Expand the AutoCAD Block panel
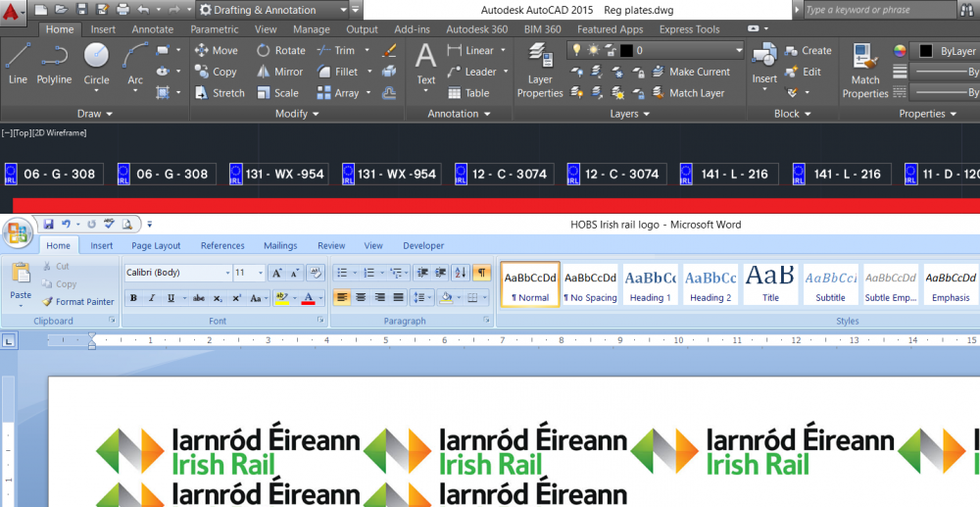Image resolution: width=980 pixels, height=507 pixels. tap(793, 114)
